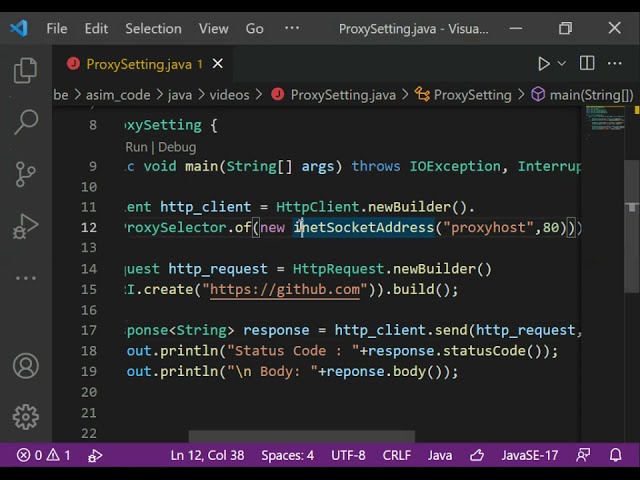Click the Java status thumbs-up icon
640x480 pixels.
click(477, 455)
